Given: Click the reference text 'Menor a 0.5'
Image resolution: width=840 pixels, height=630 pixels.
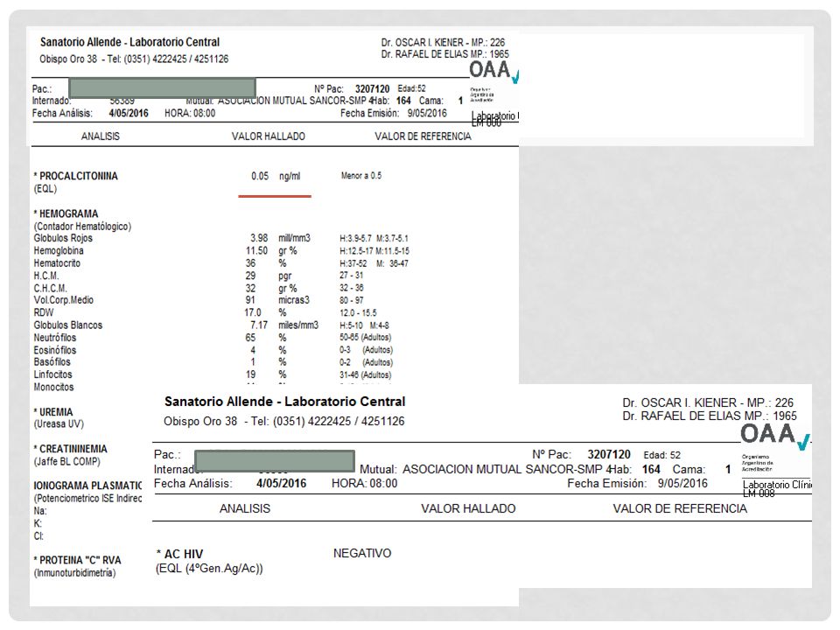Looking at the screenshot, I should 361,176.
